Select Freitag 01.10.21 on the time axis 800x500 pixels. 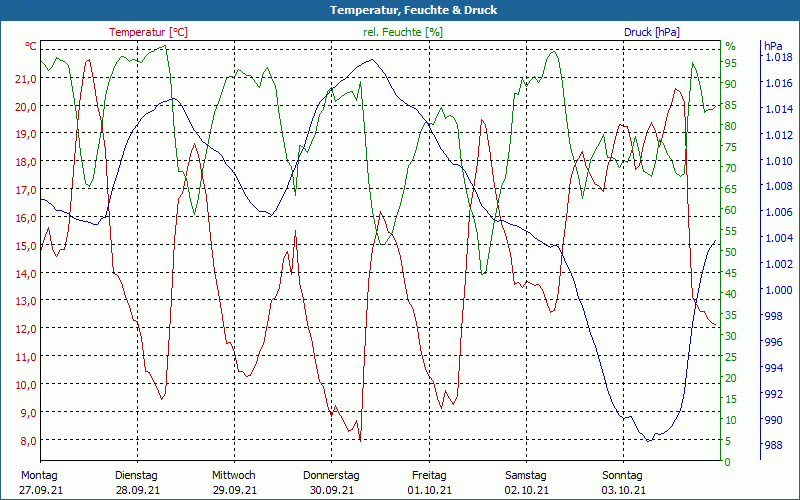pos(429,483)
